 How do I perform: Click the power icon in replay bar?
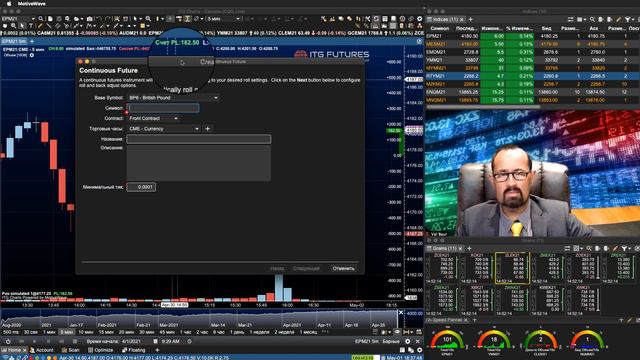pyautogui.click(x=8, y=341)
